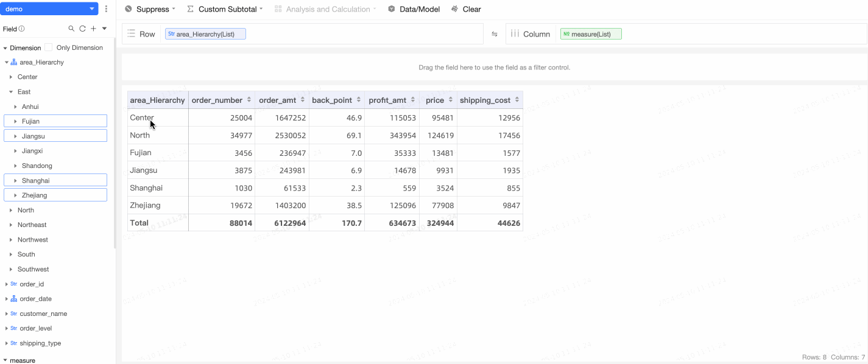
Task: Click the Total row label
Action: (158, 223)
